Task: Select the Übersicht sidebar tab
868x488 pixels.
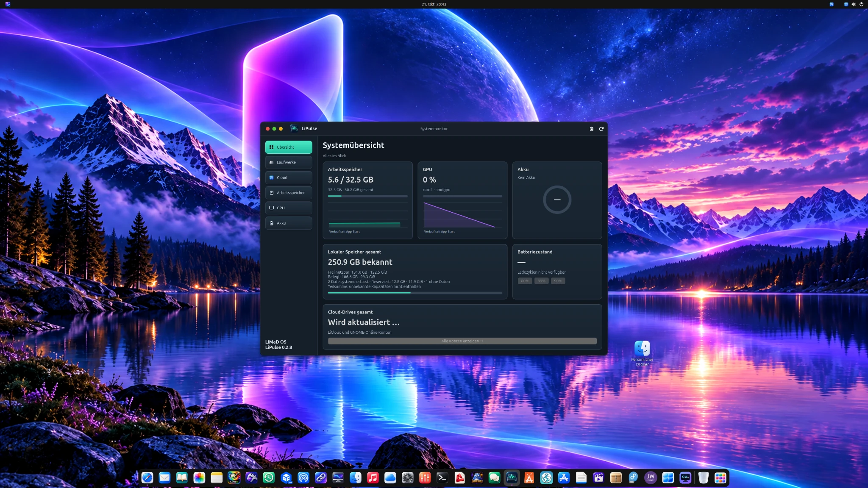Action: 289,147
